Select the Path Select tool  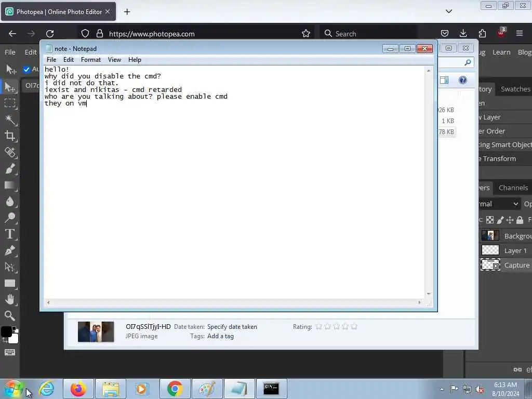(x=10, y=267)
